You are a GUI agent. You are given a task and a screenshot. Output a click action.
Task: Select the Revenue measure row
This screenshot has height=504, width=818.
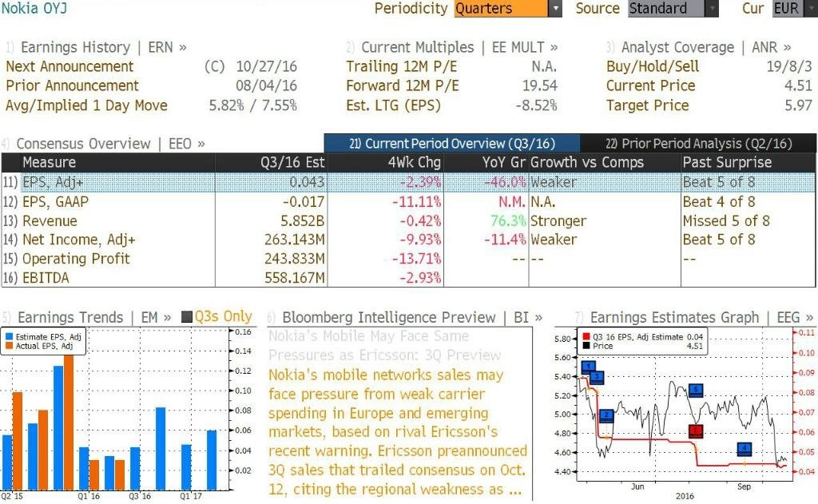(50, 221)
